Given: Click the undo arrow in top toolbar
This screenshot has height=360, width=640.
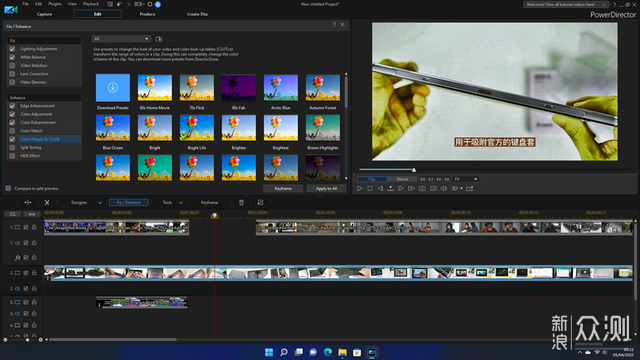Looking at the screenshot, I should pos(119,4).
